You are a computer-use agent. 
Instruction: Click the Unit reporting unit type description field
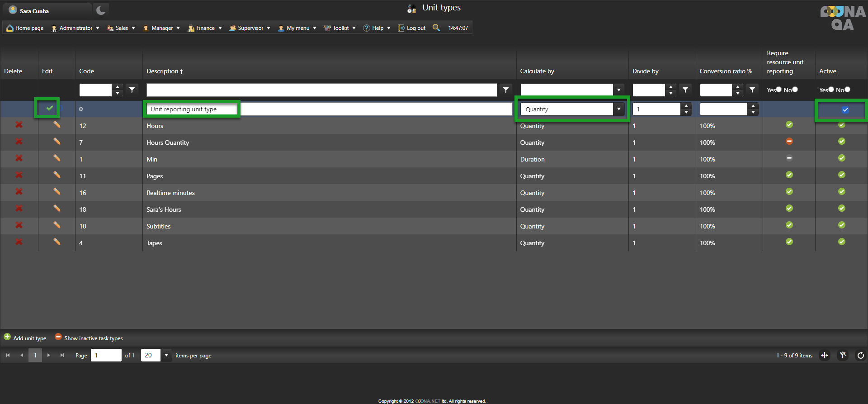click(x=192, y=109)
